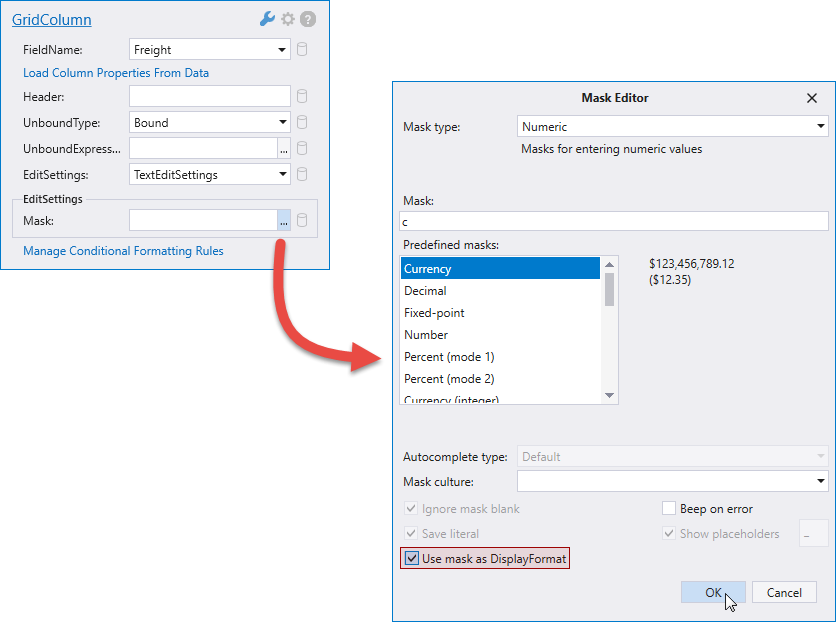Open Mask editor via ellipsis button
Image resolution: width=836 pixels, height=622 pixels.
(x=284, y=221)
